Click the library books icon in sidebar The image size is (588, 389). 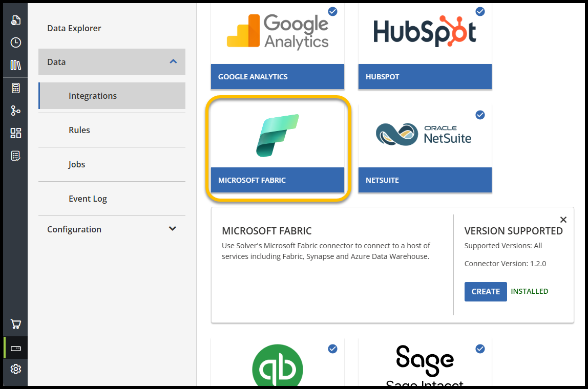pyautogui.click(x=16, y=65)
